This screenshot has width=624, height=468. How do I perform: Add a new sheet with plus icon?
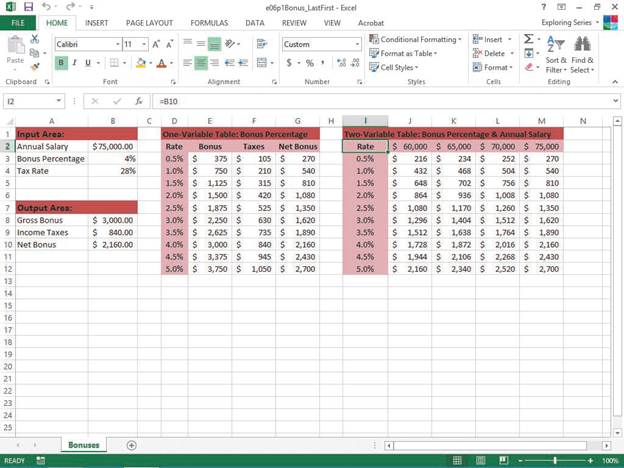[131, 445]
